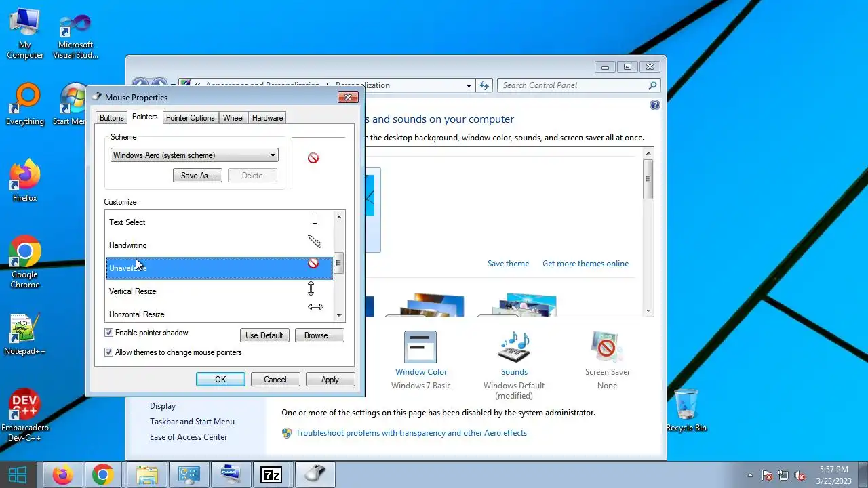Open Everything search desktop shortcut
Image resolution: width=868 pixels, height=488 pixels.
click(x=25, y=105)
